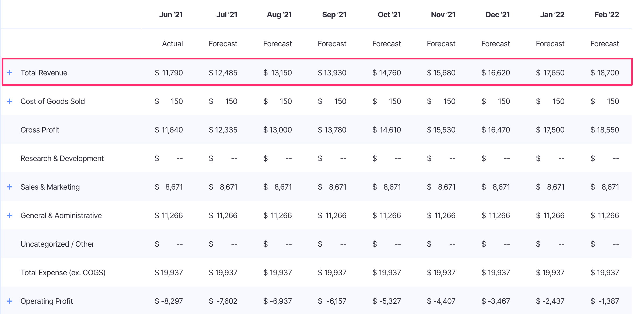Screen dimensions: 644x314
Task: Click the Forecast label under Jul '21
Action: click(x=223, y=43)
